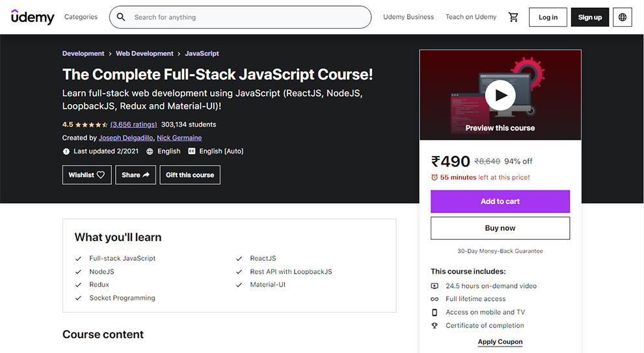The width and height of the screenshot is (644, 353).
Task: Click the 303,134 students text
Action: (189, 124)
